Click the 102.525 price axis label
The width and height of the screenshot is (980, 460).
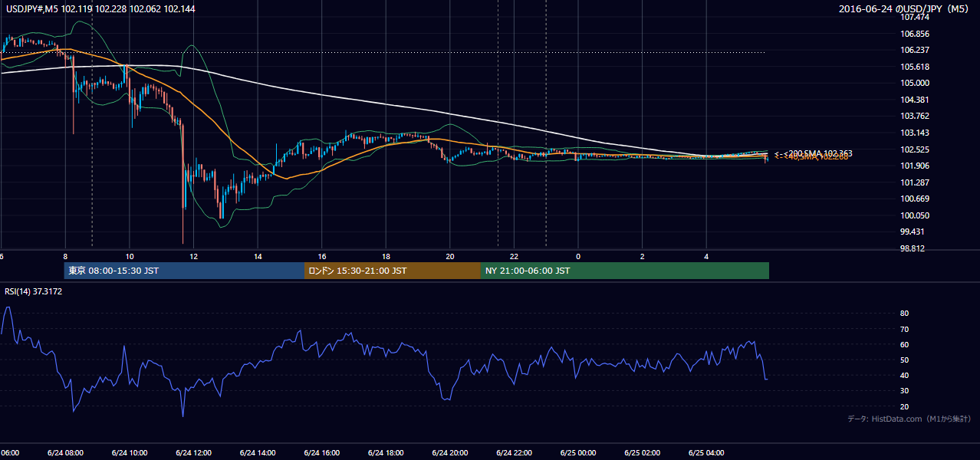tap(915, 149)
